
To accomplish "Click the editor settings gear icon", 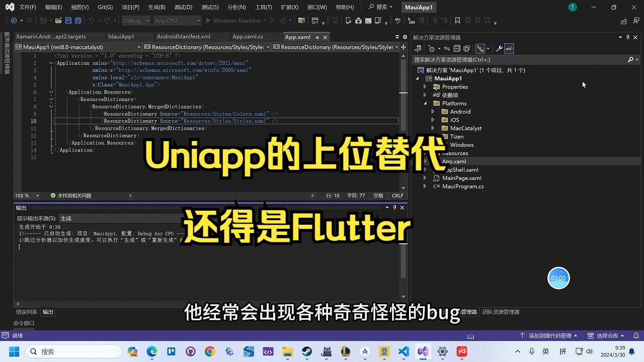I will point(405,37).
